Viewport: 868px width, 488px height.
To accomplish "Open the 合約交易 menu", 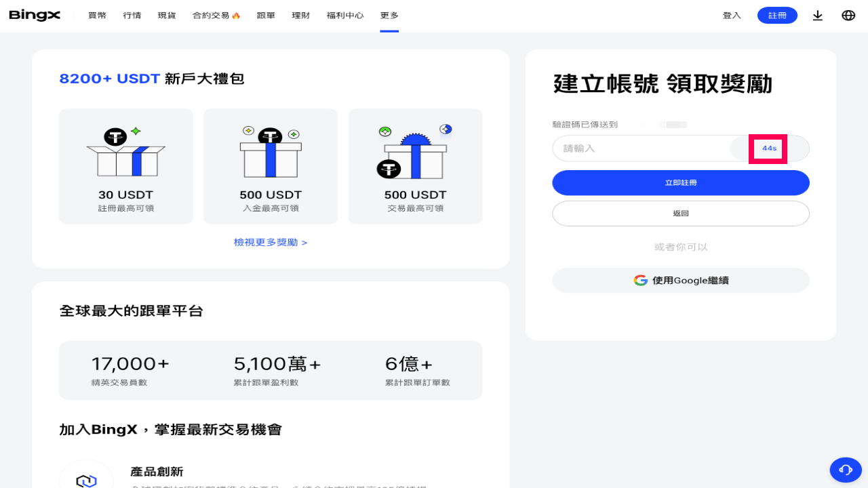I will point(216,16).
